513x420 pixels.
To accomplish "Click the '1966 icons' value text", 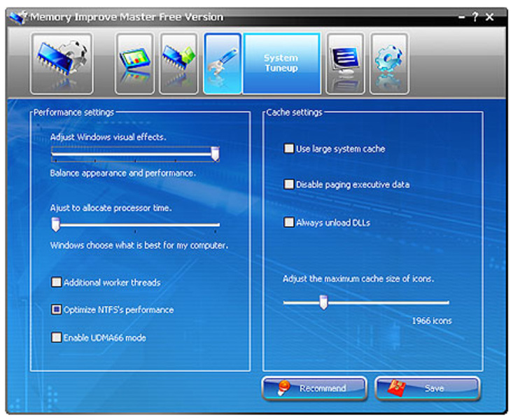I will point(432,321).
